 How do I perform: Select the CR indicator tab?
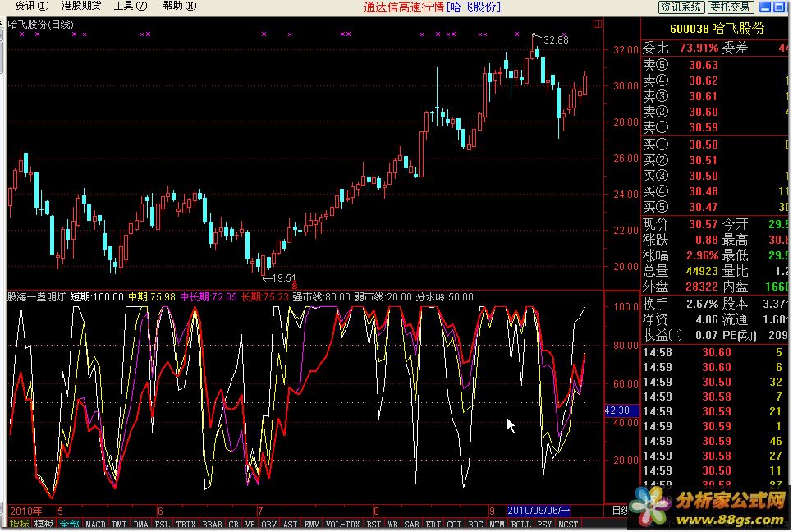point(234,525)
